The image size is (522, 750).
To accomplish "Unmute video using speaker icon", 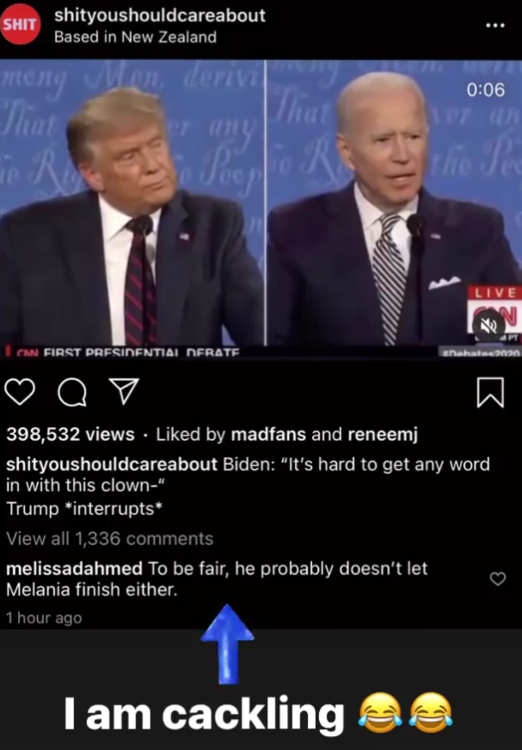I will click(489, 326).
